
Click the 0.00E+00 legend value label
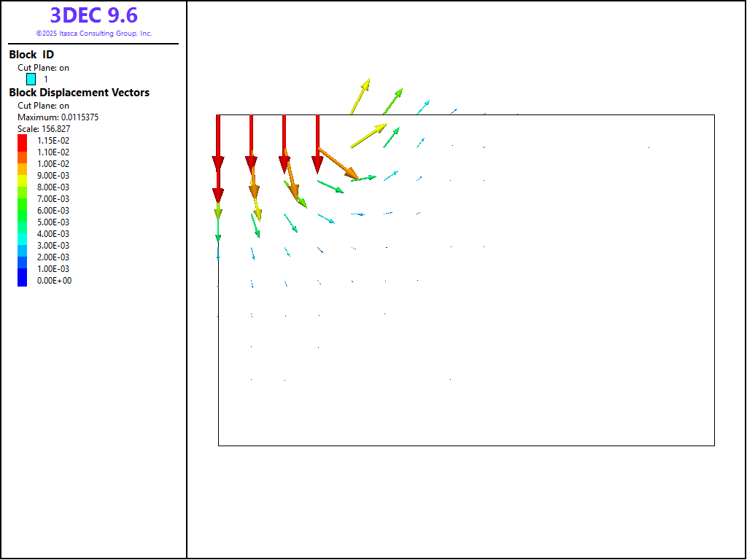point(54,281)
